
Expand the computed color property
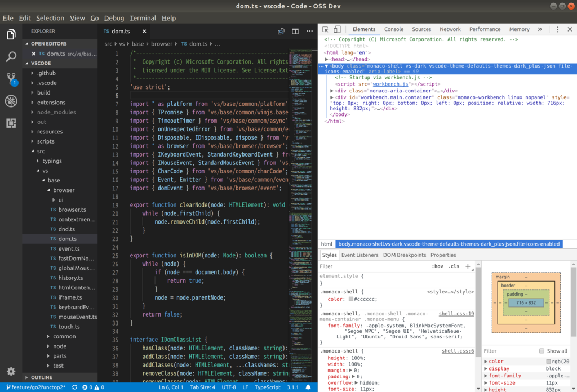[486, 362]
